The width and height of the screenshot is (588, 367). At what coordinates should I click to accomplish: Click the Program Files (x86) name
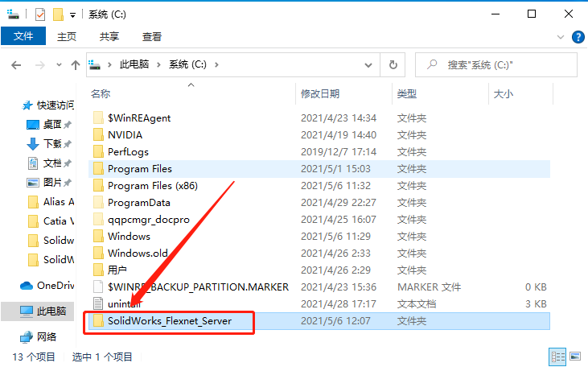153,185
